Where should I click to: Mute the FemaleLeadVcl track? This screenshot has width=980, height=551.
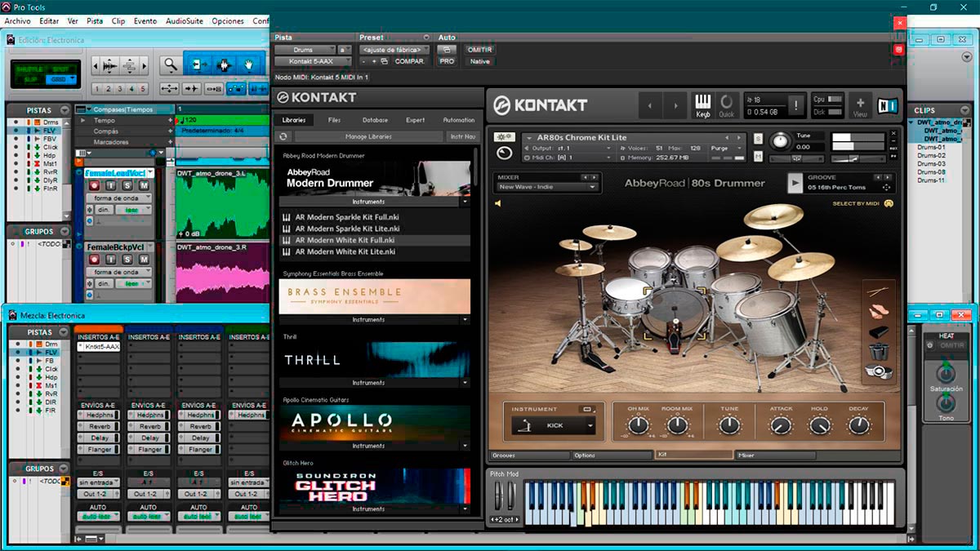143,186
